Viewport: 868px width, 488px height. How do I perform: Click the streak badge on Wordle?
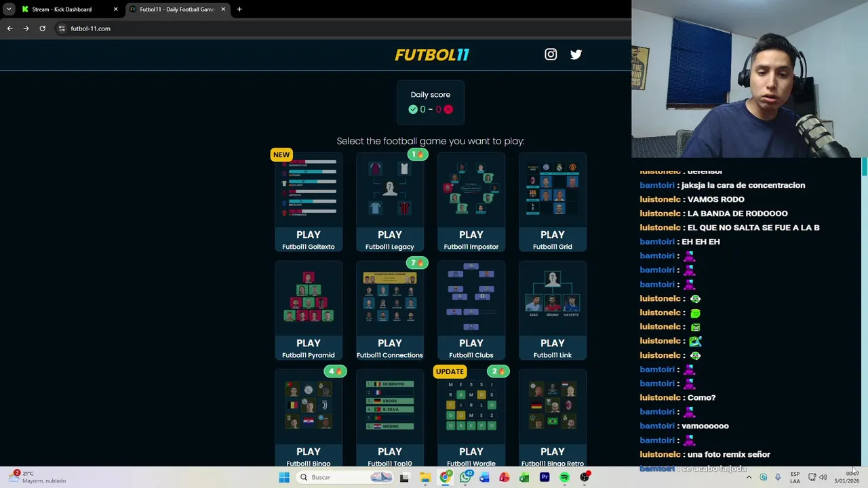coord(498,371)
